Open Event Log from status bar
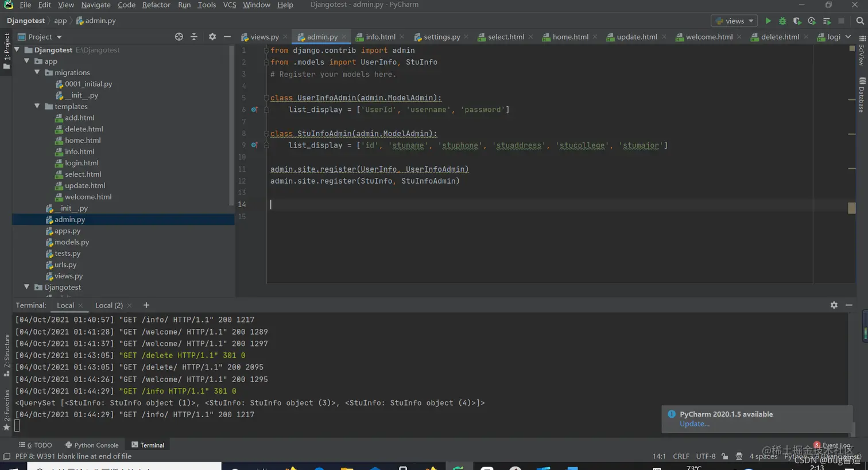This screenshot has width=868, height=470. [x=832, y=445]
